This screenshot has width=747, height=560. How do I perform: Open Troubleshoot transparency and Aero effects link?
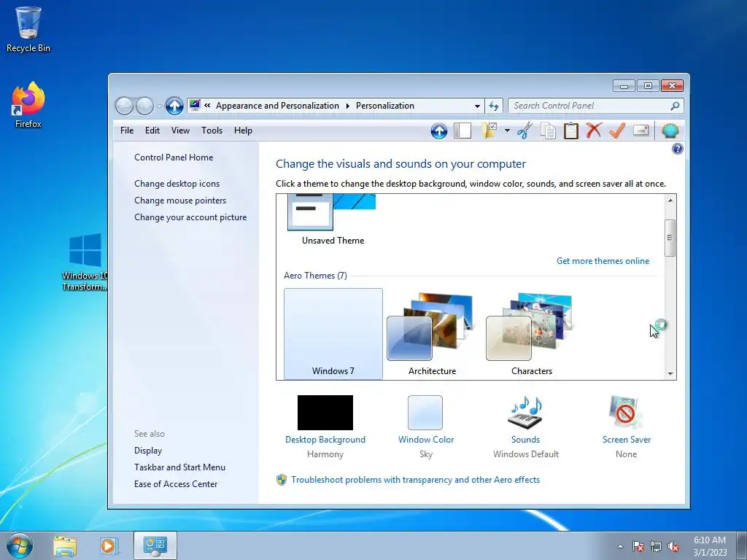(415, 480)
